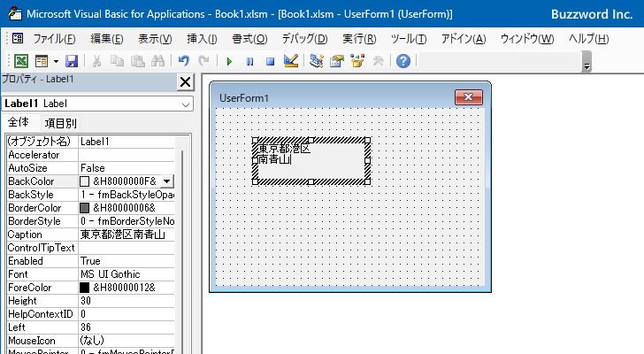Click the Redo arrow icon
This screenshot has width=644, height=354.
203,61
